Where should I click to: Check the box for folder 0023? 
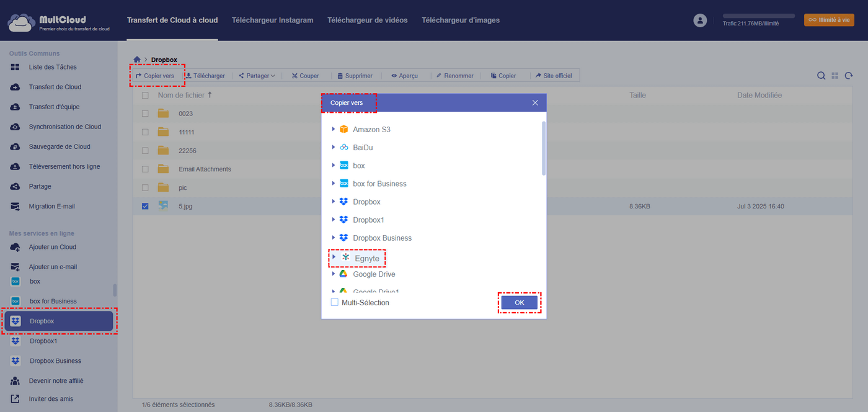point(145,114)
